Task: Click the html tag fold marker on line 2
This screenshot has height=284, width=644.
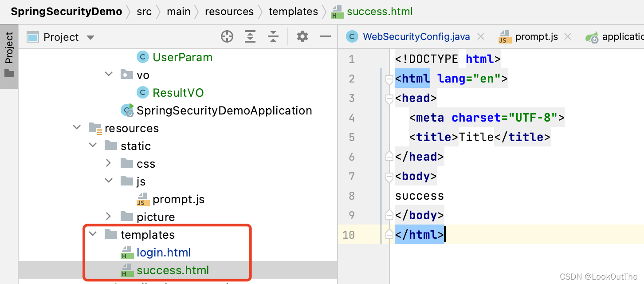Action: [389, 79]
